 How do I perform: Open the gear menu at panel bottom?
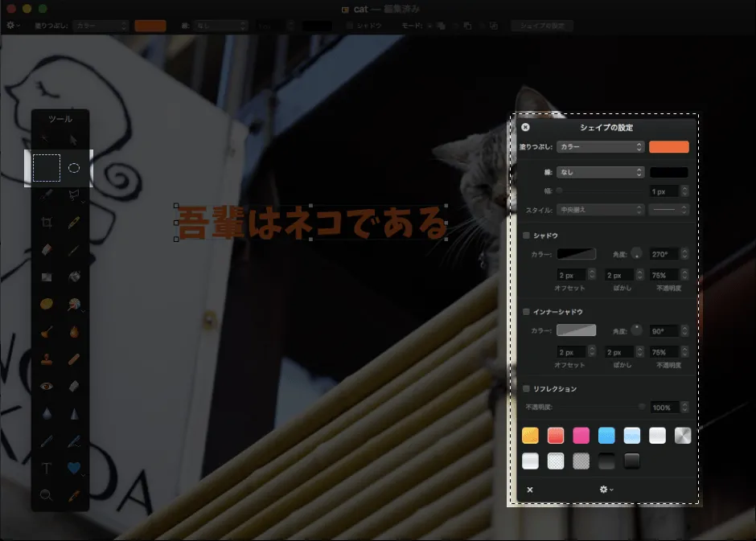pyautogui.click(x=606, y=489)
